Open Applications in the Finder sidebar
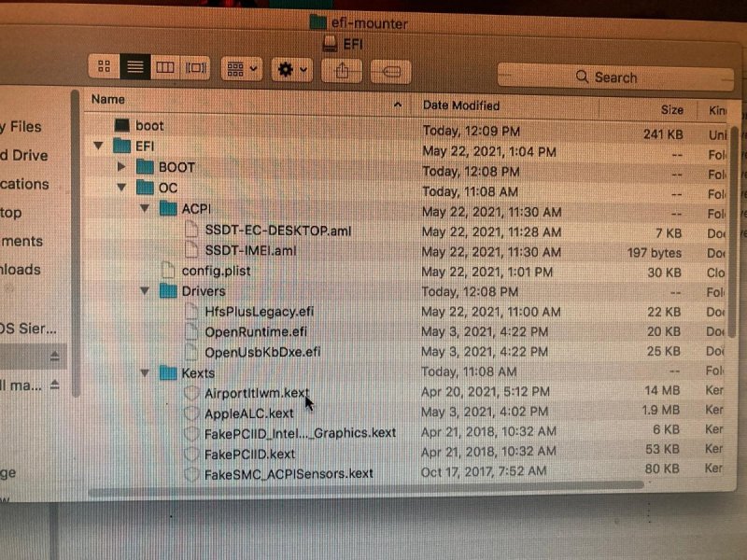The height and width of the screenshot is (560, 747). click(x=25, y=184)
